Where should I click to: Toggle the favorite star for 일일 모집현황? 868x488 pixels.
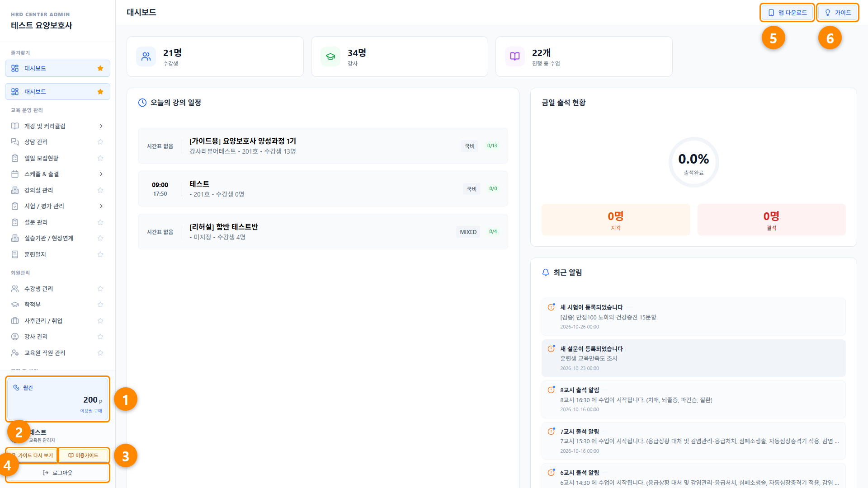click(100, 158)
